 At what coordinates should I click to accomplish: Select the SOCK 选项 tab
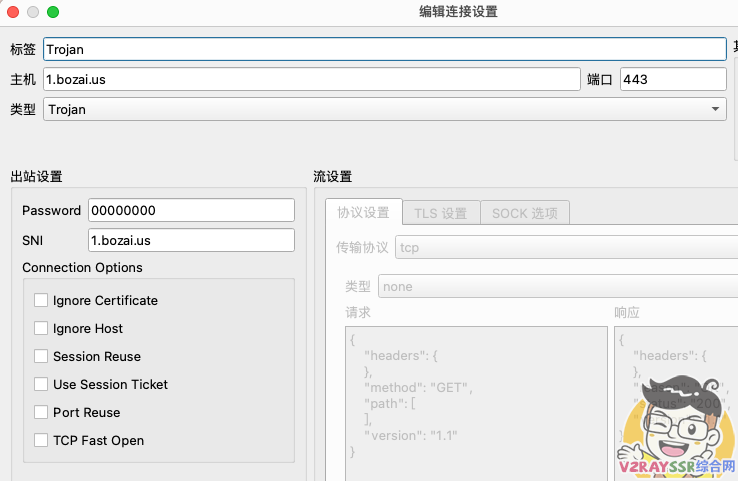pyautogui.click(x=525, y=213)
